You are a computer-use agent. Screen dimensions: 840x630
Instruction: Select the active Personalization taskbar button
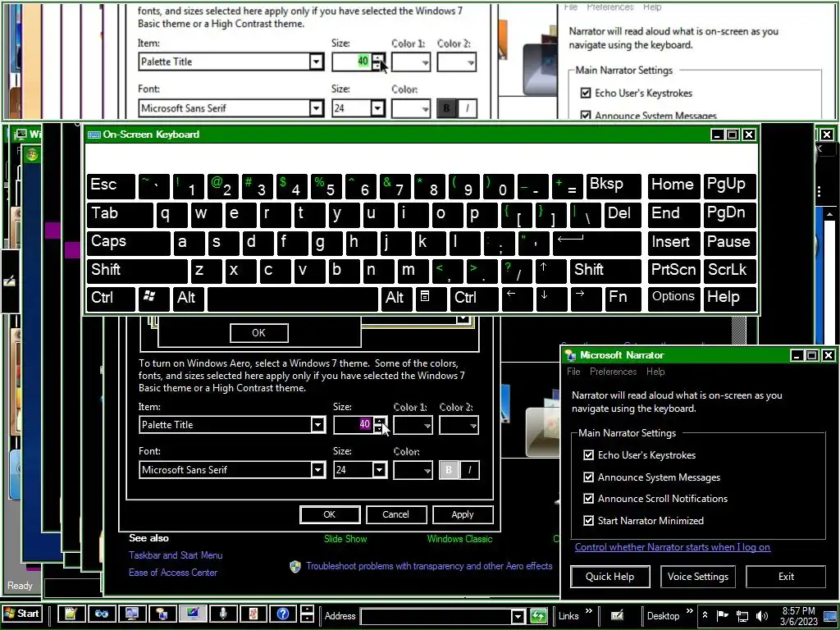coord(192,614)
